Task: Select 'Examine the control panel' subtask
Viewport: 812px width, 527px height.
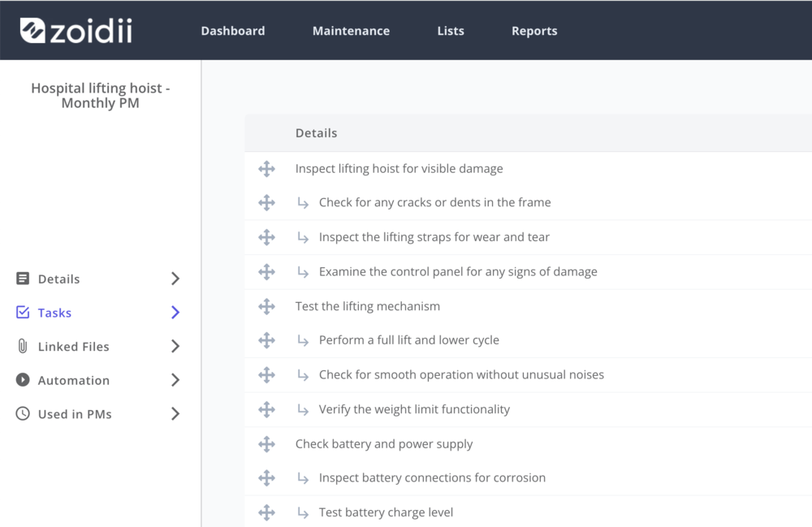Action: (x=458, y=272)
